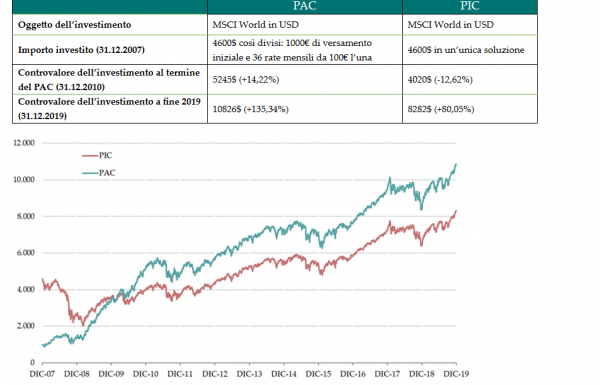The width and height of the screenshot is (600, 385).
Task: Click the DIC-13 x-axis label
Action: [249, 374]
